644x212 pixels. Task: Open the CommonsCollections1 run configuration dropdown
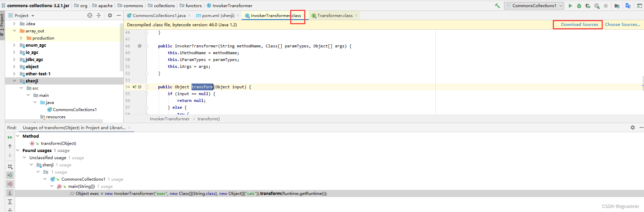coord(534,6)
